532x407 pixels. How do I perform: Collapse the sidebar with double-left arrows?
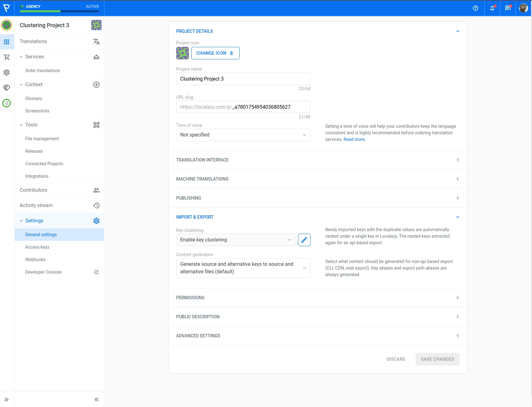(96, 400)
